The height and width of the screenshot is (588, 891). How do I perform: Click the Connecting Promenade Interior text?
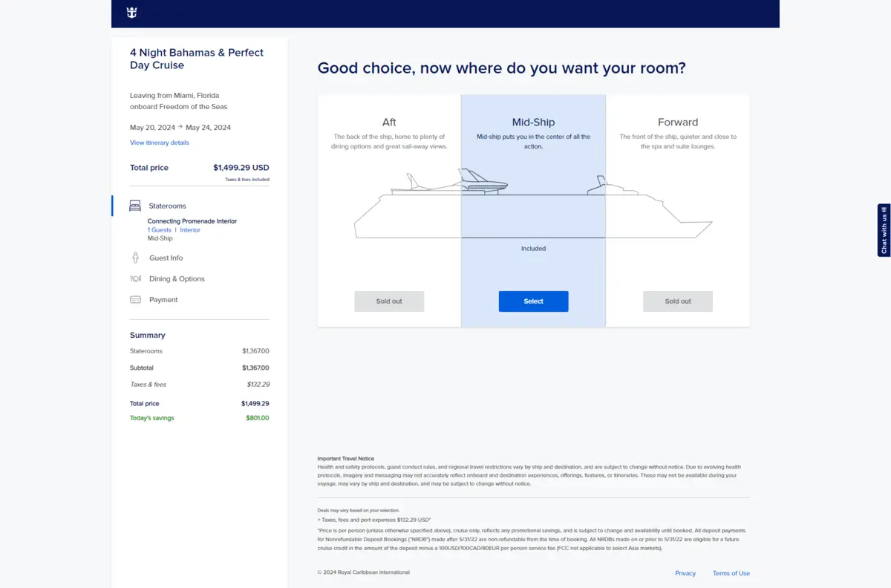click(192, 221)
